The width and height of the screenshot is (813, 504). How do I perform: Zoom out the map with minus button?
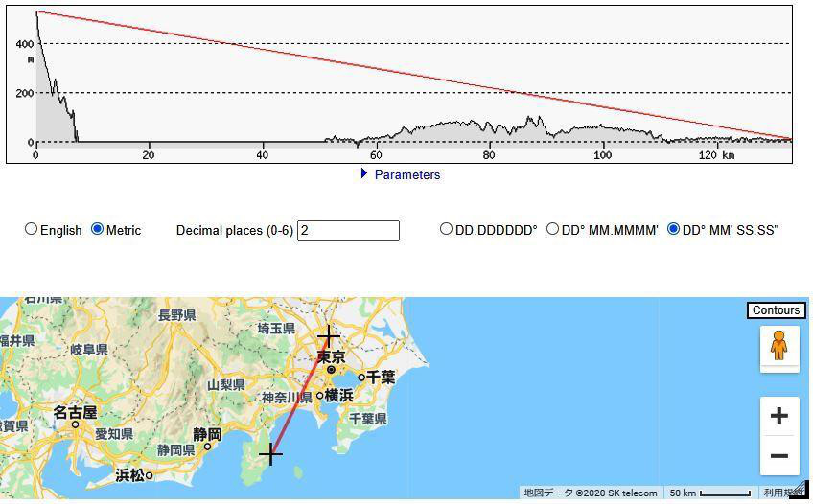click(x=778, y=456)
